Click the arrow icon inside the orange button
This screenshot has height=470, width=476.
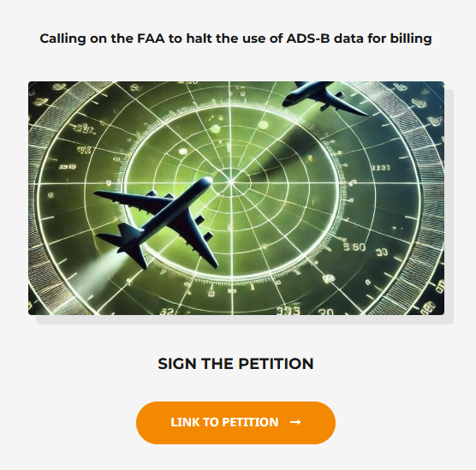pyautogui.click(x=295, y=422)
